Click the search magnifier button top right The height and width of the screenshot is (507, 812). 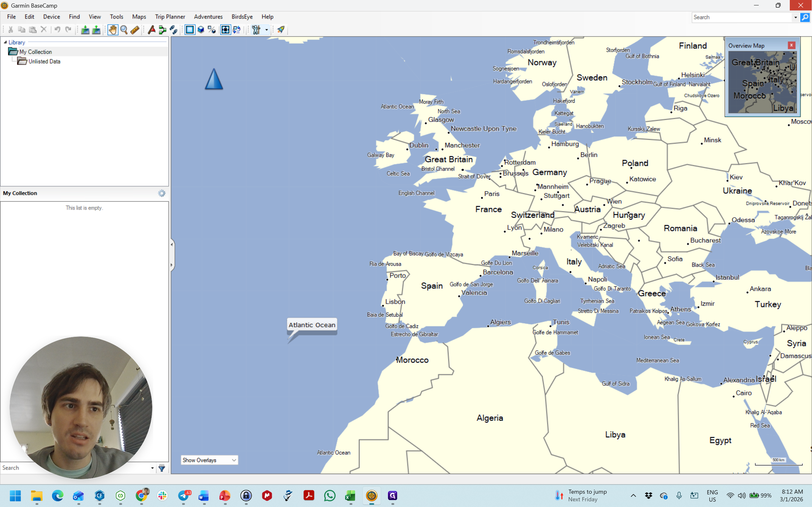805,17
